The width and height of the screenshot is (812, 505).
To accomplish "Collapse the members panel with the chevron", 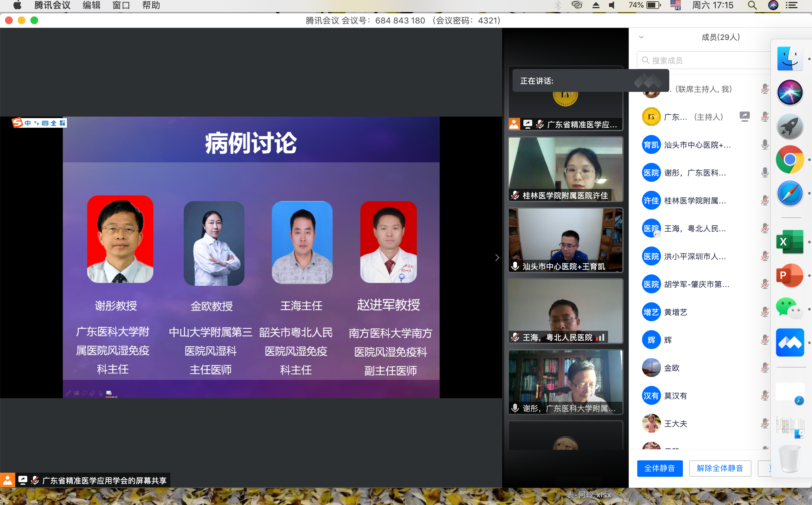I will pyautogui.click(x=641, y=37).
